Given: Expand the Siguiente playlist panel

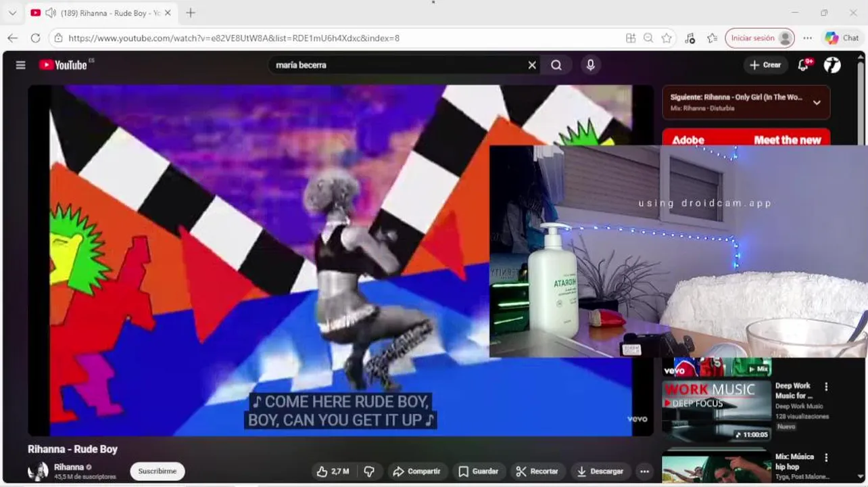Looking at the screenshot, I should pos(817,103).
